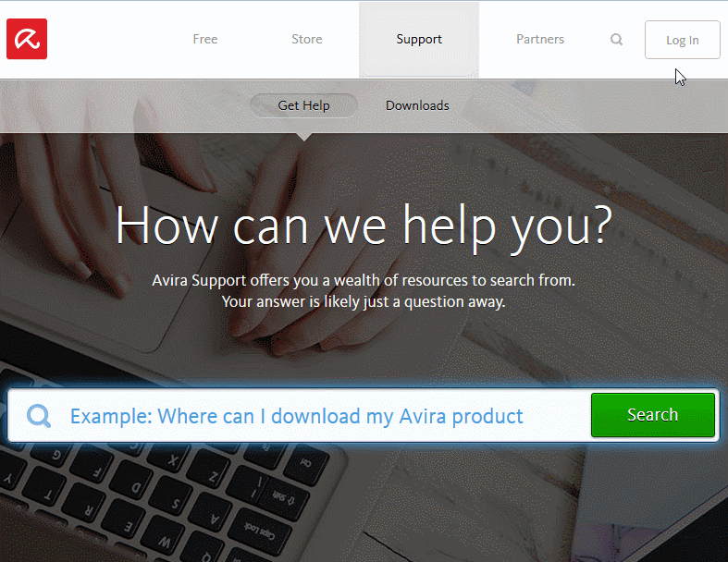This screenshot has width=728, height=562.
Task: Select the Support menu item
Action: (419, 40)
